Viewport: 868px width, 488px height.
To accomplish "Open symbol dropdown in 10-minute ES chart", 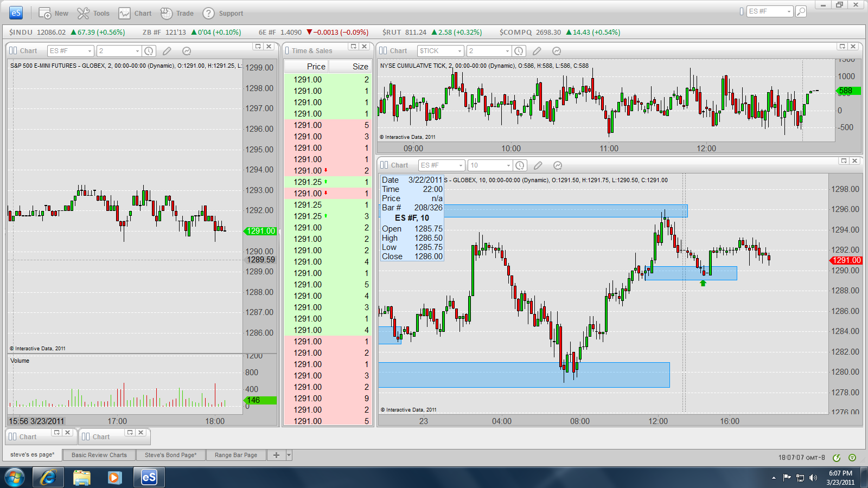I will pos(461,165).
